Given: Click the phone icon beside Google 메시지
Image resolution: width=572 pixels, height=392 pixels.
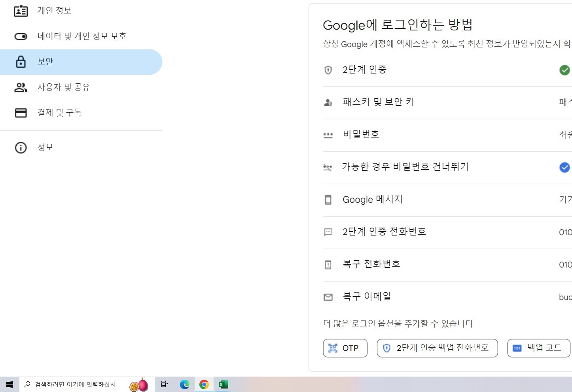Looking at the screenshot, I should tap(328, 200).
